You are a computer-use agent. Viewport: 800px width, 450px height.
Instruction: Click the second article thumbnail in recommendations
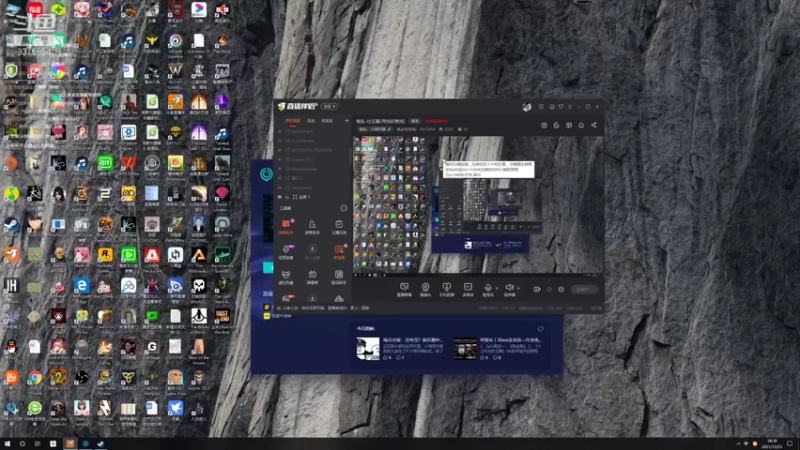coord(465,348)
